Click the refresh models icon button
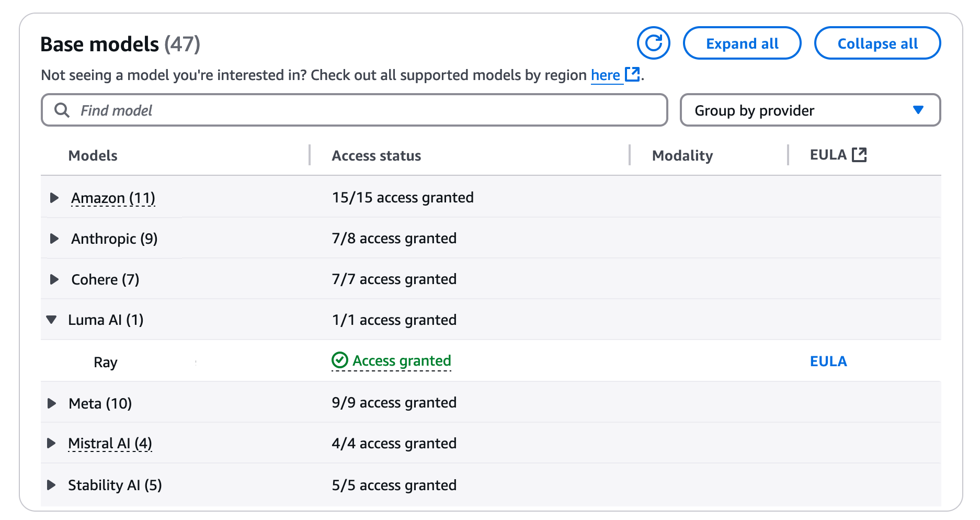 pyautogui.click(x=653, y=43)
